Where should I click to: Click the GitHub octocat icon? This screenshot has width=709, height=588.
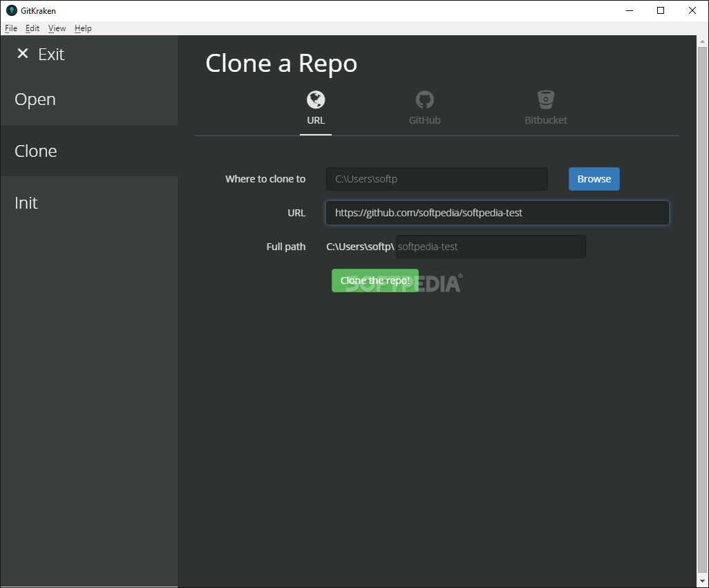click(x=424, y=100)
